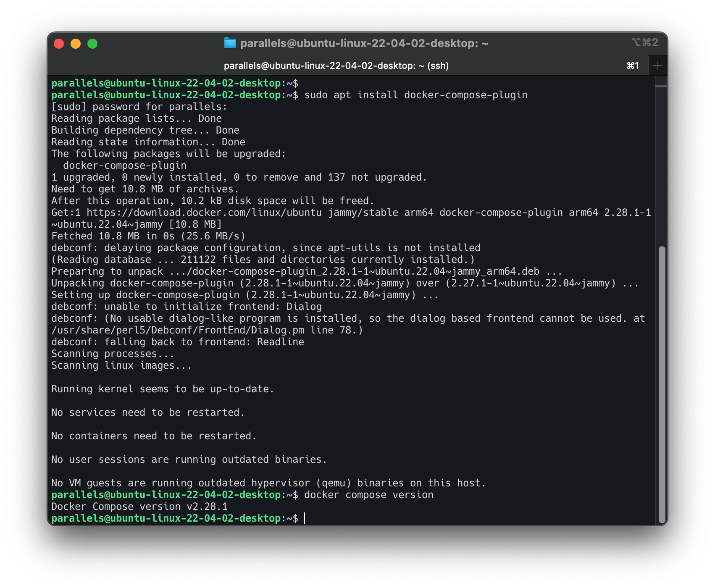715x588 pixels.
Task: Click the 'No VM guests are running outdated hypervisor' line
Action: click(268, 483)
